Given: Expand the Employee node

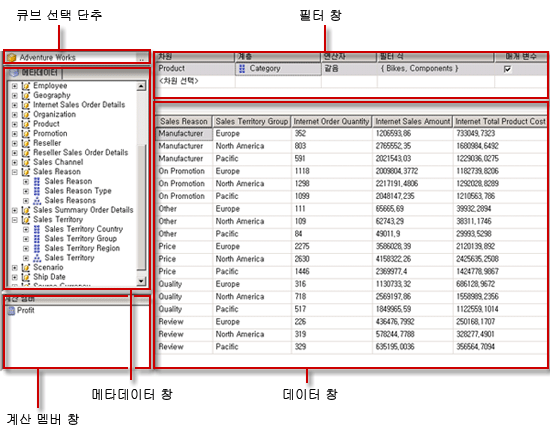Looking at the screenshot, I should click(14, 86).
